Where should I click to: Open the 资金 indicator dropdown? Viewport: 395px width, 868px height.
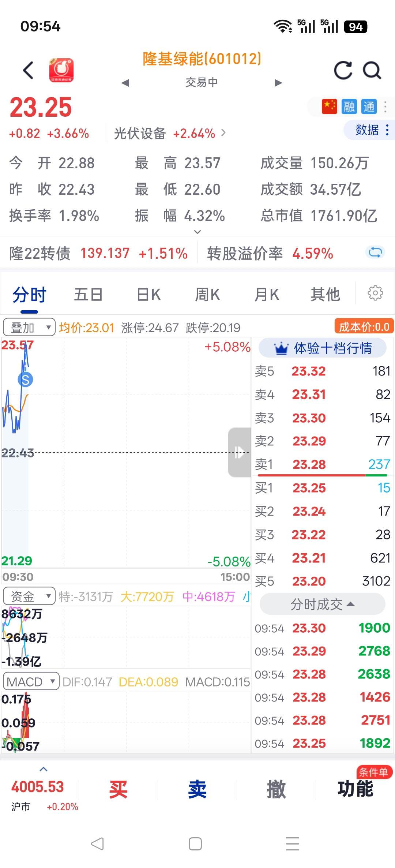29,596
